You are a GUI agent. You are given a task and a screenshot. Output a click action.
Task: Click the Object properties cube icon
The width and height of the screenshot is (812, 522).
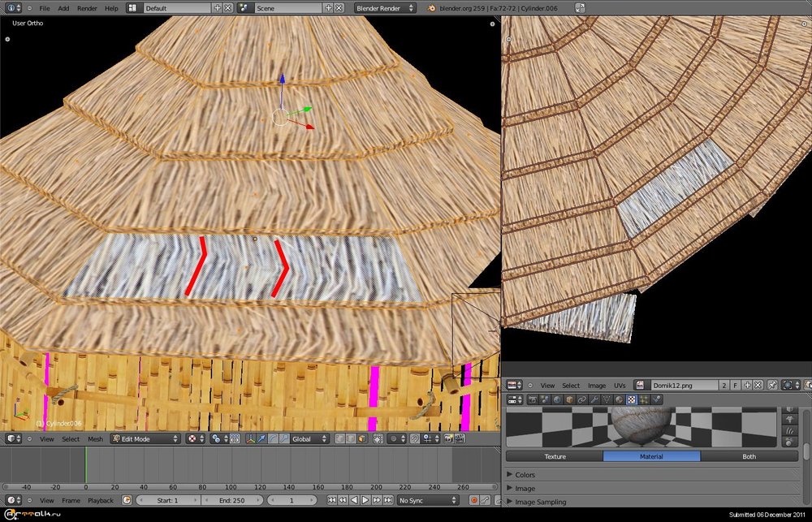[570, 399]
